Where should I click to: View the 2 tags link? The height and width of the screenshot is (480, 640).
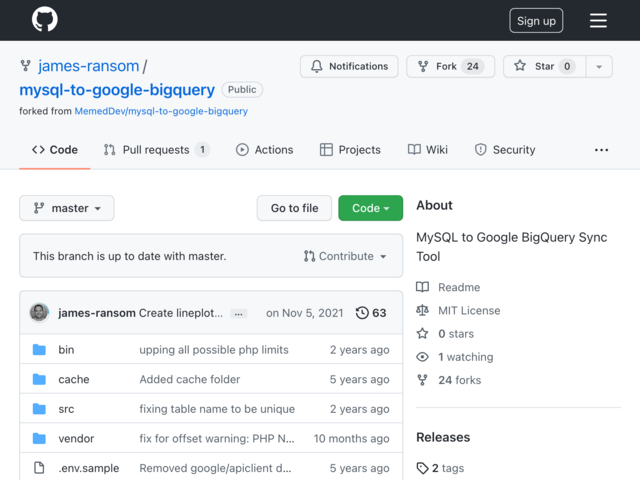click(448, 468)
